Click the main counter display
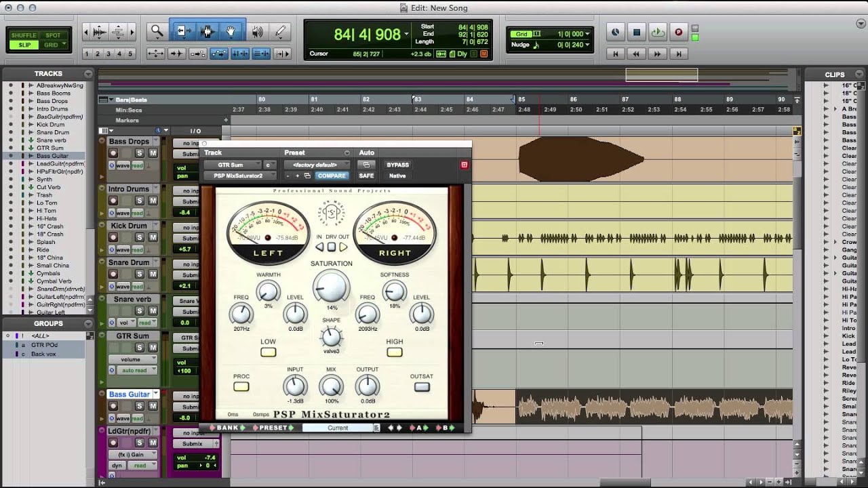The height and width of the screenshot is (488, 868). (x=367, y=34)
